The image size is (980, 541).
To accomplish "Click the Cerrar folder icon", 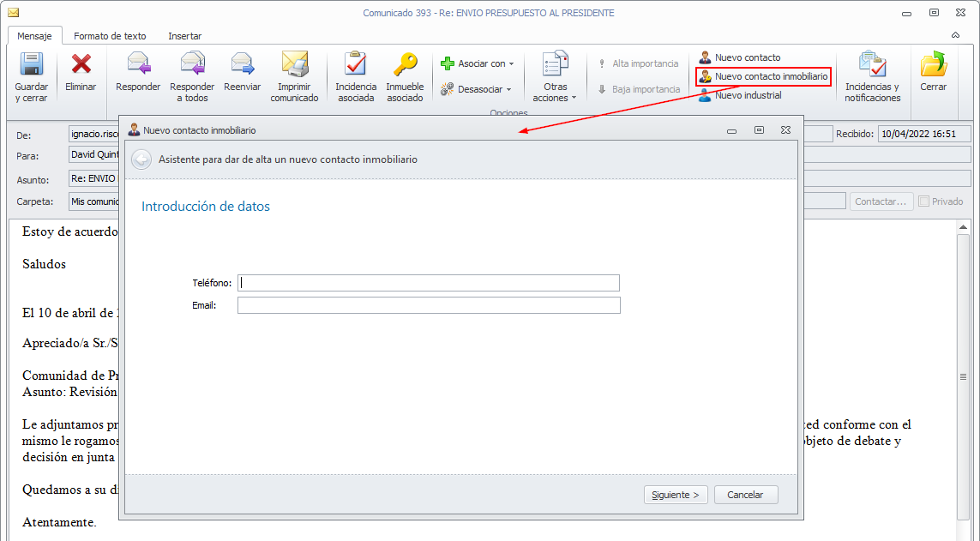I will click(x=933, y=63).
